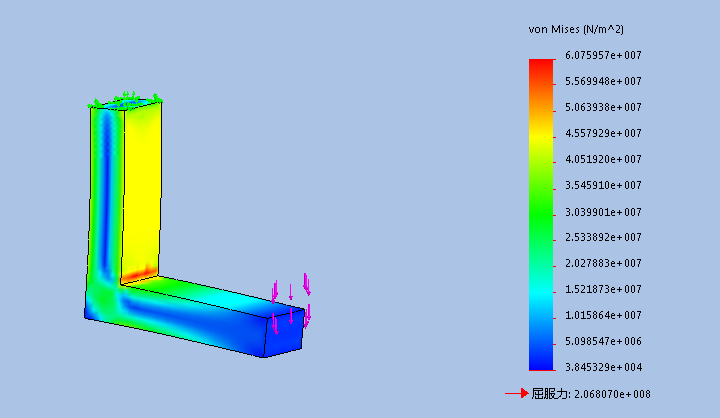Select legend value 2.533892e+007
This screenshot has height=418, width=720.
pyautogui.click(x=603, y=237)
